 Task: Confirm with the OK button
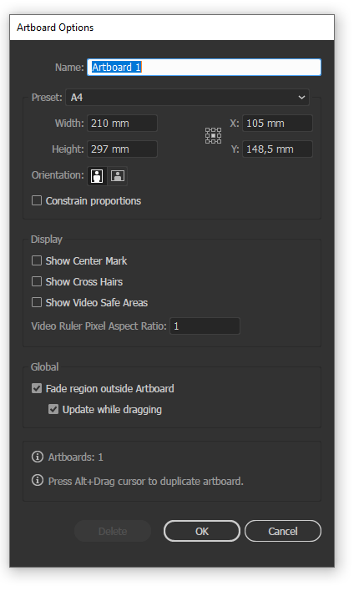point(202,531)
